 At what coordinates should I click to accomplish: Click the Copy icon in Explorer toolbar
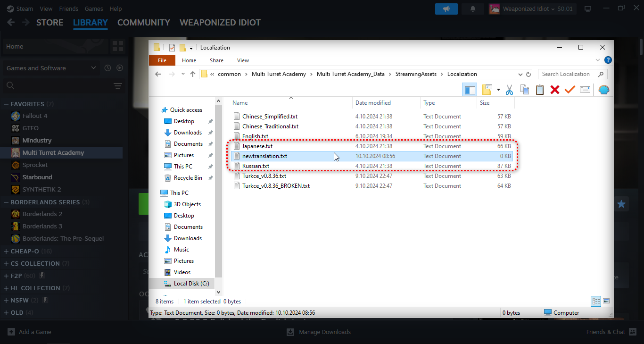(x=524, y=90)
